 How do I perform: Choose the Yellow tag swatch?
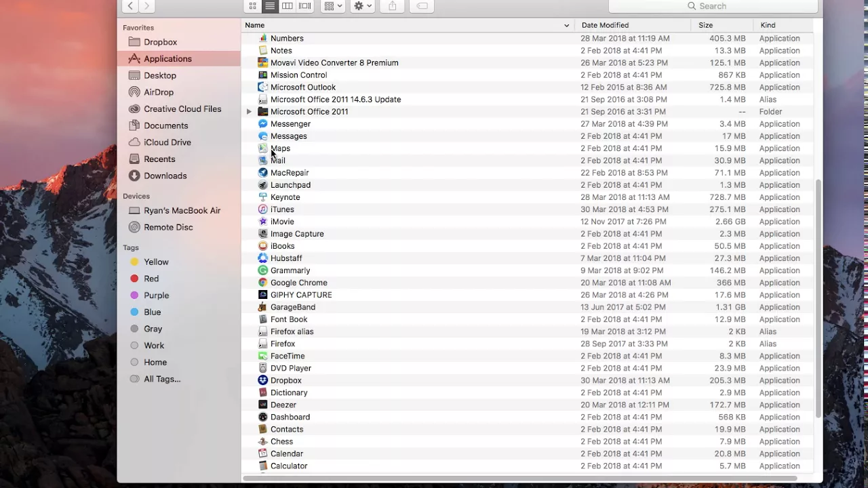tap(134, 262)
